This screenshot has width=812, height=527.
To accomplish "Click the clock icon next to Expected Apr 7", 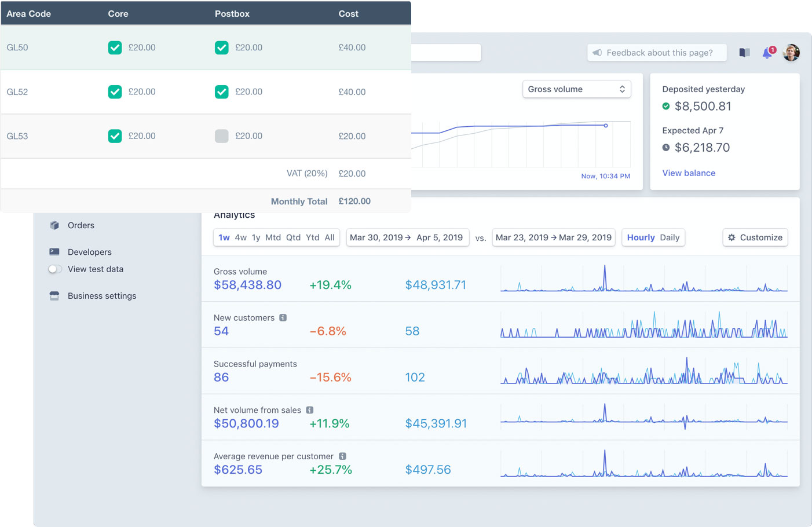I will pos(666,147).
